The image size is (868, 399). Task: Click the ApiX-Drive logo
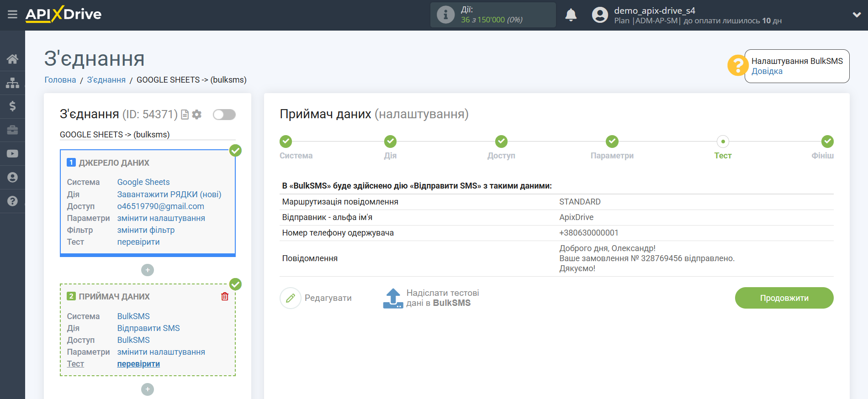click(x=64, y=14)
